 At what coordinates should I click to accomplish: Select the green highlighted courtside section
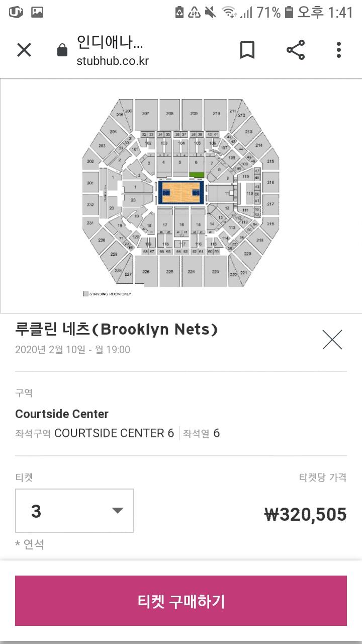point(197,175)
